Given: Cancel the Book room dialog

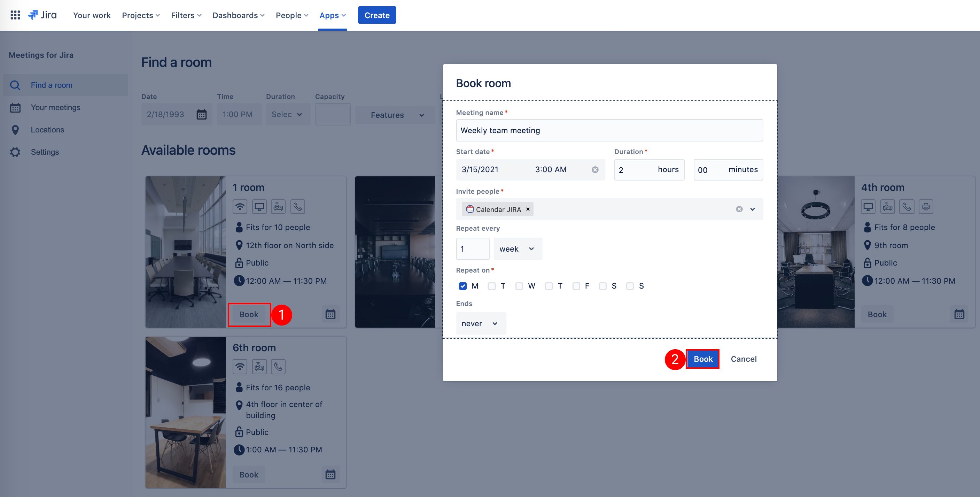Looking at the screenshot, I should 744,359.
